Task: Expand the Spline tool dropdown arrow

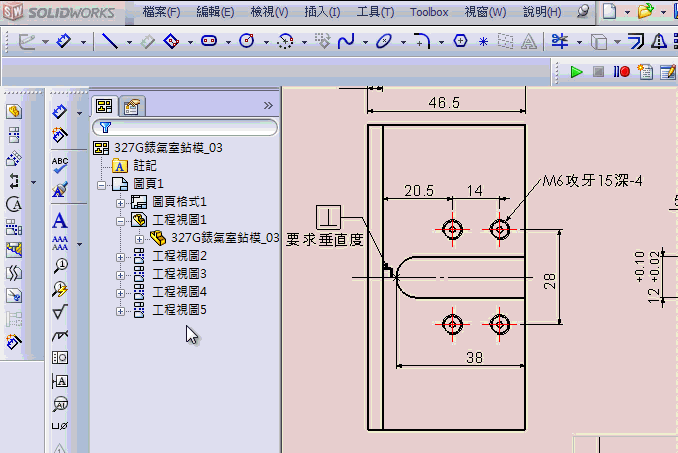Action: click(x=365, y=42)
